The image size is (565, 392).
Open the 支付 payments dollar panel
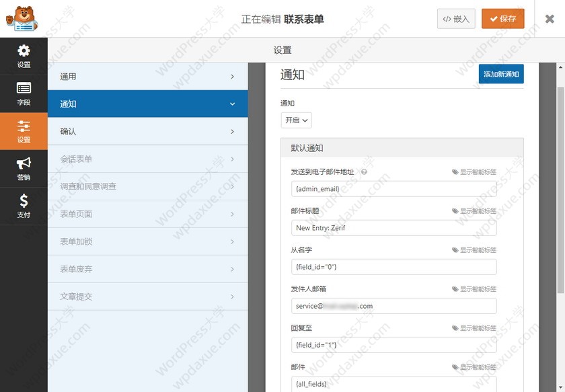coord(24,206)
